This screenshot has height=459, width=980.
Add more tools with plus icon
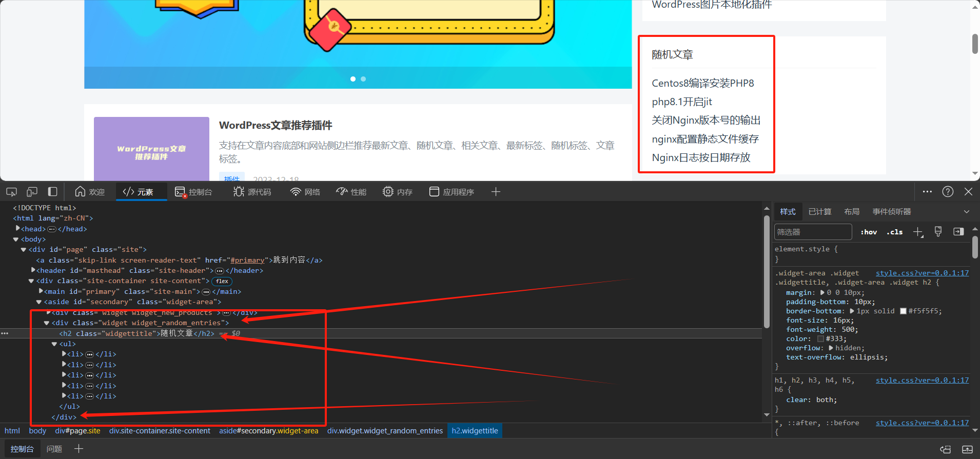pyautogui.click(x=496, y=192)
